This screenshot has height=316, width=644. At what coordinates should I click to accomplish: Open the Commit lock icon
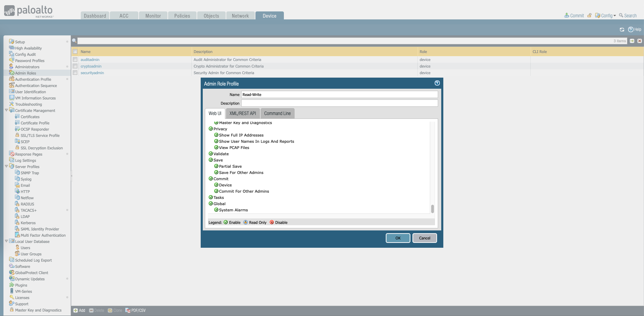tap(590, 16)
